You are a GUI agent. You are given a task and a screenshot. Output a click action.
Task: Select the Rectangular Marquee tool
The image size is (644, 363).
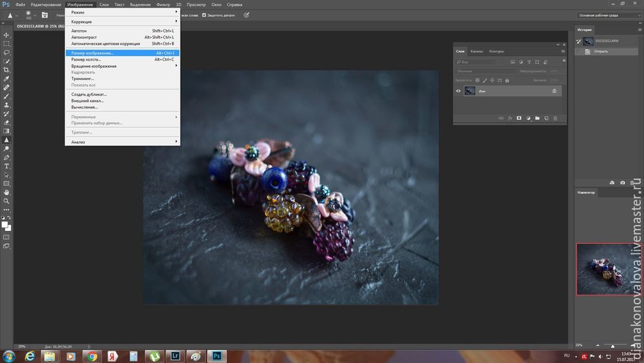[6, 44]
